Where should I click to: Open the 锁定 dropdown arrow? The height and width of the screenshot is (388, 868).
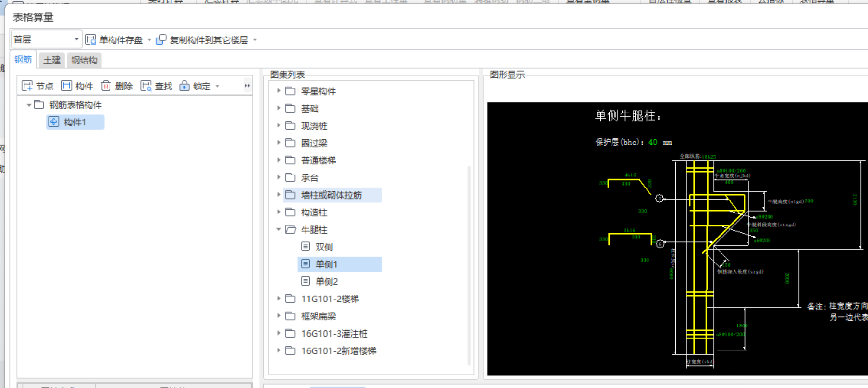tap(218, 86)
